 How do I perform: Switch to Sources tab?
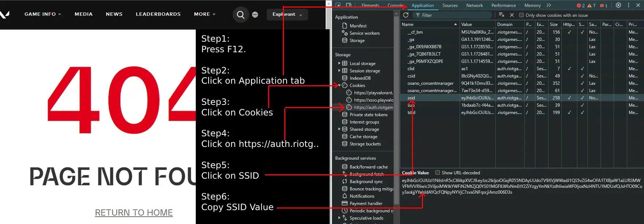[x=450, y=5]
